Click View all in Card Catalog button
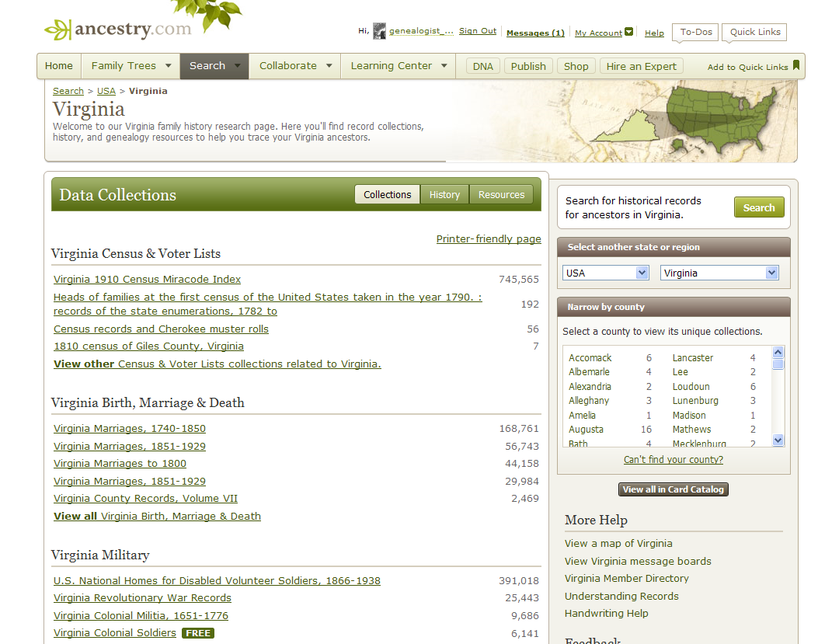Image resolution: width=818 pixels, height=644 pixels. [673, 489]
